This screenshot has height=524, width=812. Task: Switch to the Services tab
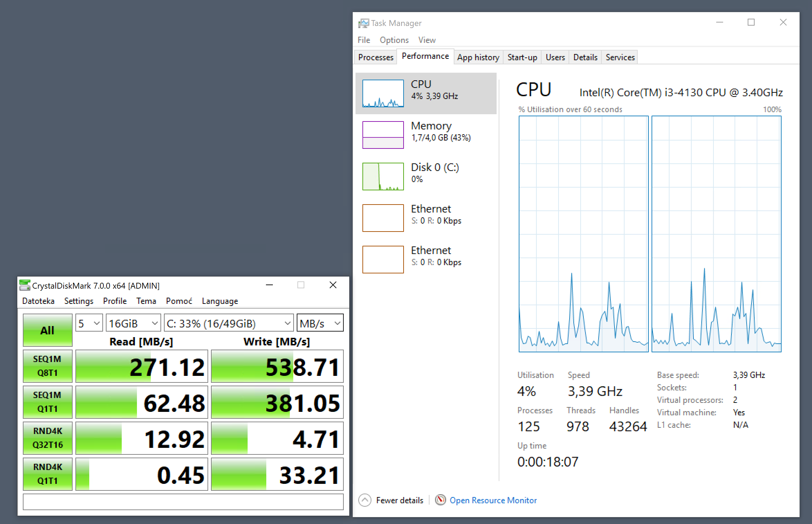620,57
